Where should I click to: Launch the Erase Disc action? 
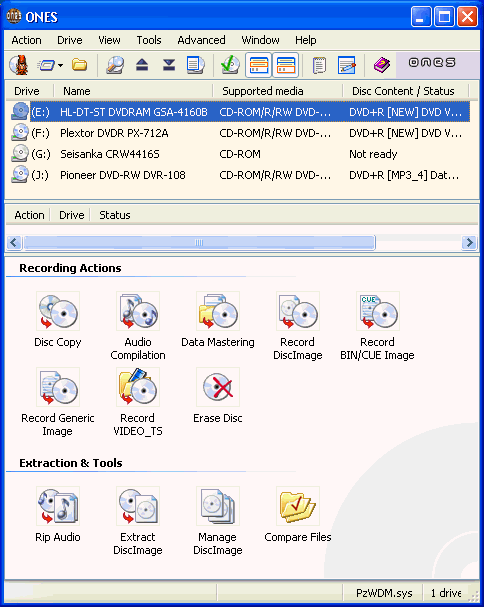click(218, 396)
